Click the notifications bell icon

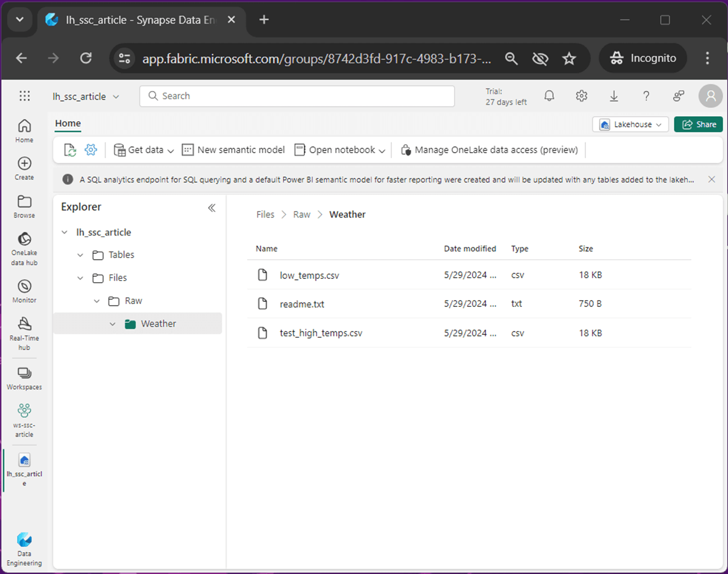coord(549,96)
